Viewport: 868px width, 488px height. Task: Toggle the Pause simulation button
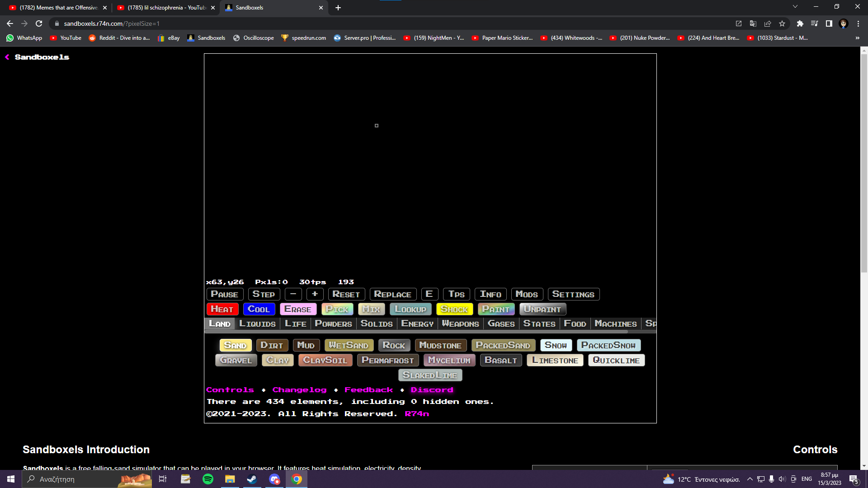point(225,294)
